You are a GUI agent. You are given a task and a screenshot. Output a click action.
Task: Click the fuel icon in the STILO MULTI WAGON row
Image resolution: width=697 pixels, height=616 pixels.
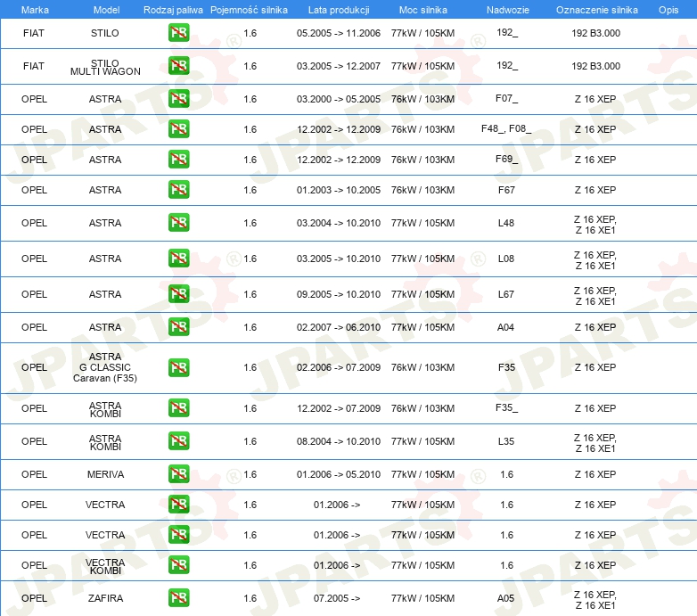point(178,66)
